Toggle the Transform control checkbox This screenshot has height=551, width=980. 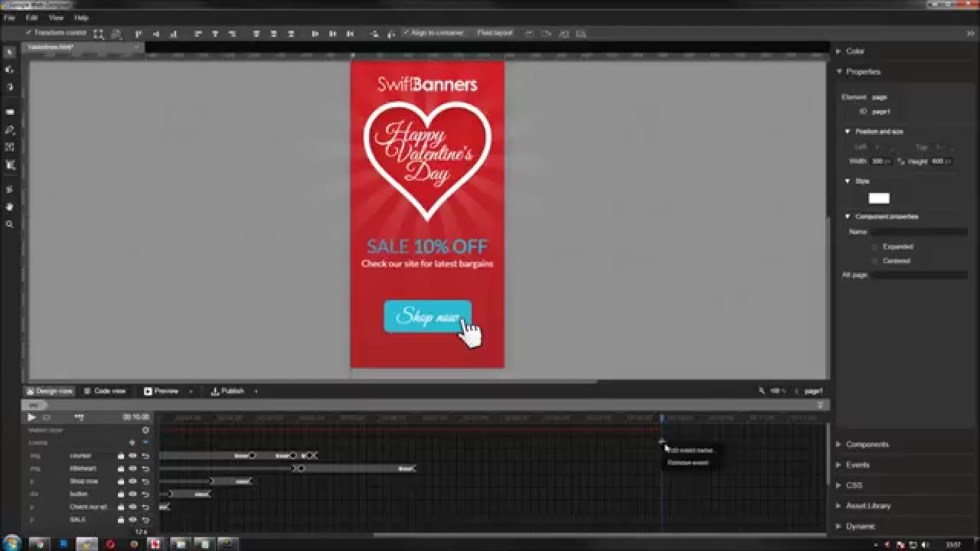click(28, 33)
